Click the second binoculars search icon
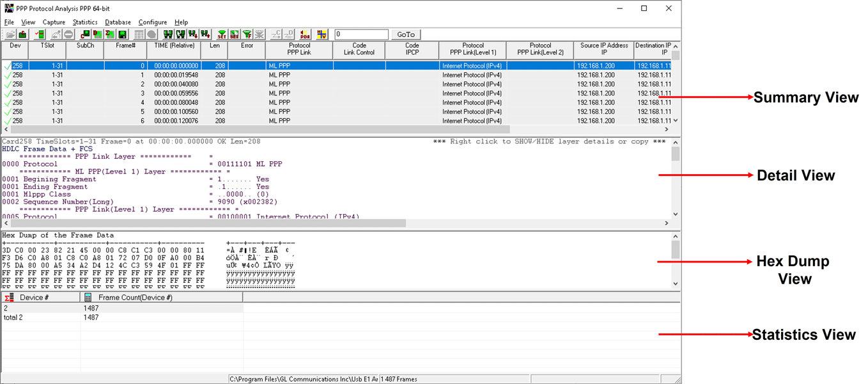The width and height of the screenshot is (868, 384). click(181, 34)
